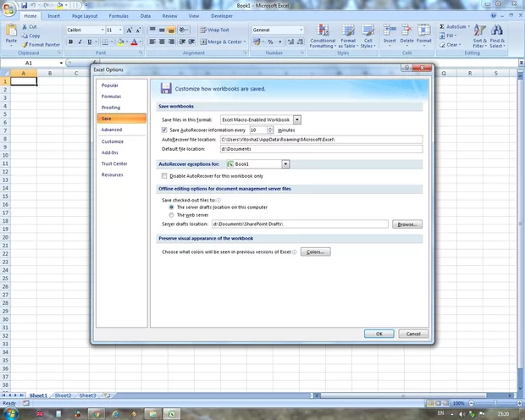Enable Disable AutoRecover for this workbook only
This screenshot has width=525, height=420.
point(165,175)
